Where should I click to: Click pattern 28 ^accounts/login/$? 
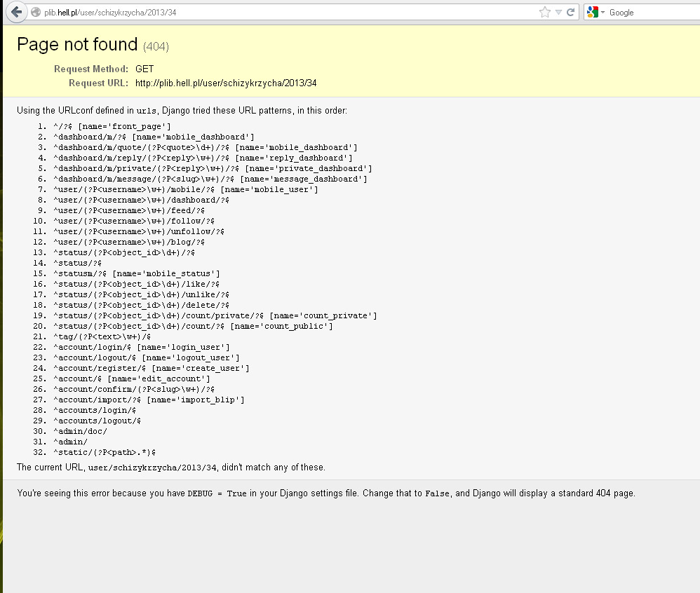(x=95, y=410)
